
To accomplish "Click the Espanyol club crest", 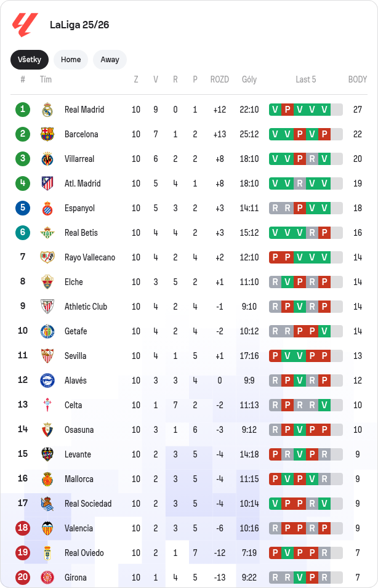I will click(47, 208).
